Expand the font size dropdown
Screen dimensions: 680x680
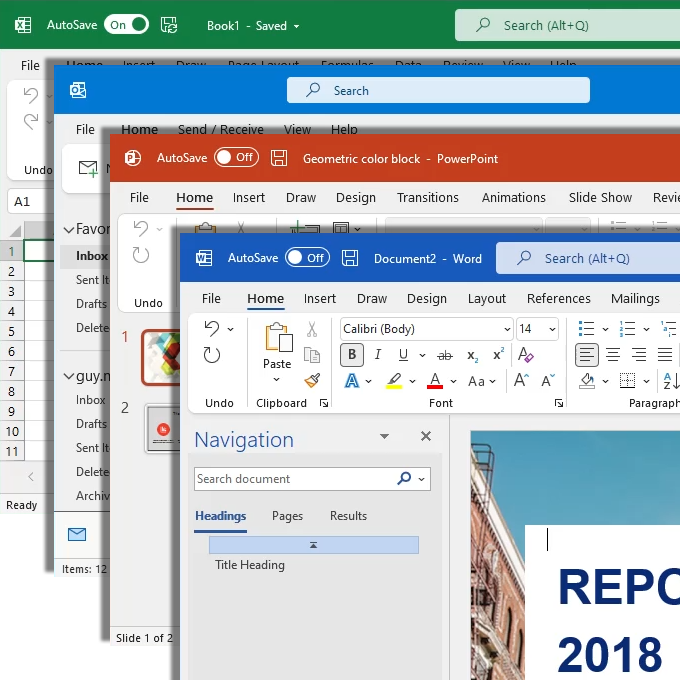point(552,329)
